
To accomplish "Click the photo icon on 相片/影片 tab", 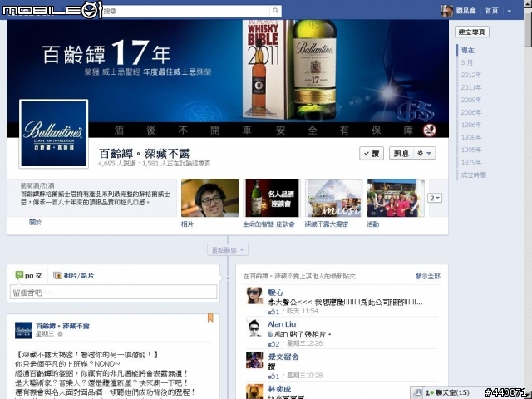I will pyautogui.click(x=57, y=275).
